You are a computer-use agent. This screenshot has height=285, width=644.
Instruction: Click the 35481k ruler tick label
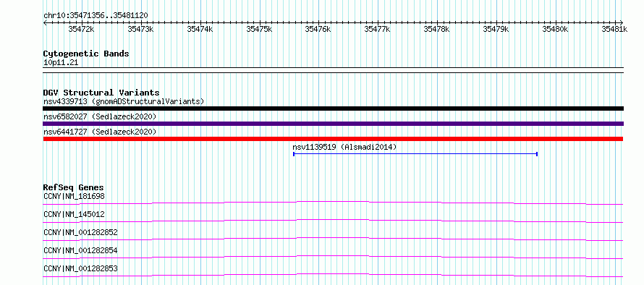point(615,29)
